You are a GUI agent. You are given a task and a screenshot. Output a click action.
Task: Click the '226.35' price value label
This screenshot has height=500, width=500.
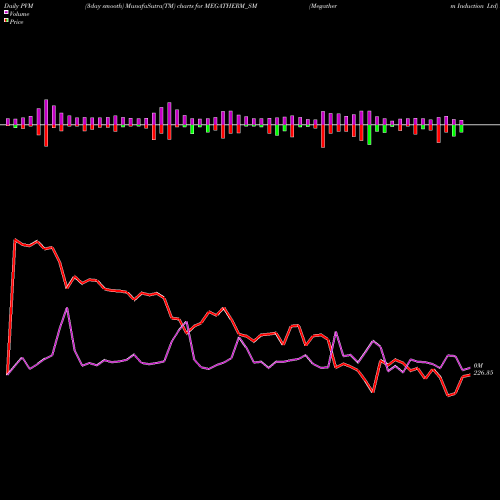tap(483, 373)
